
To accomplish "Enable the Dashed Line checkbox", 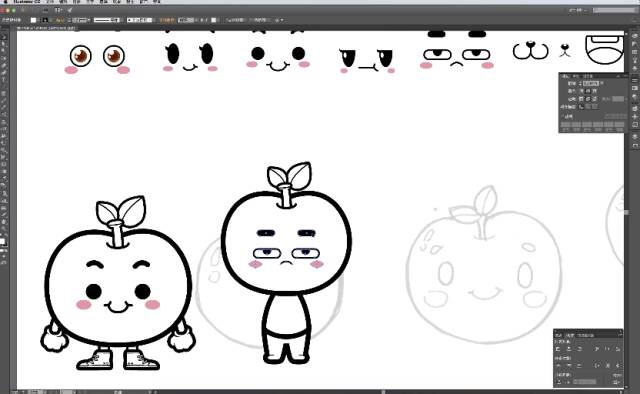I will [562, 116].
